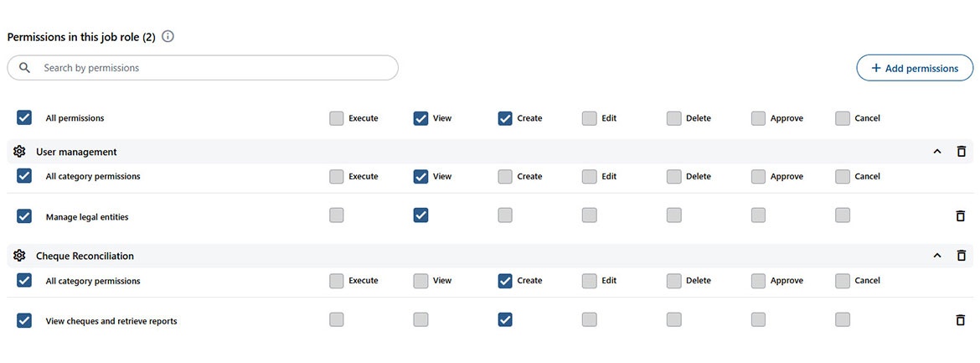The height and width of the screenshot is (363, 980).
Task: Remove View cheques and retrieve reports row
Action: tap(961, 320)
